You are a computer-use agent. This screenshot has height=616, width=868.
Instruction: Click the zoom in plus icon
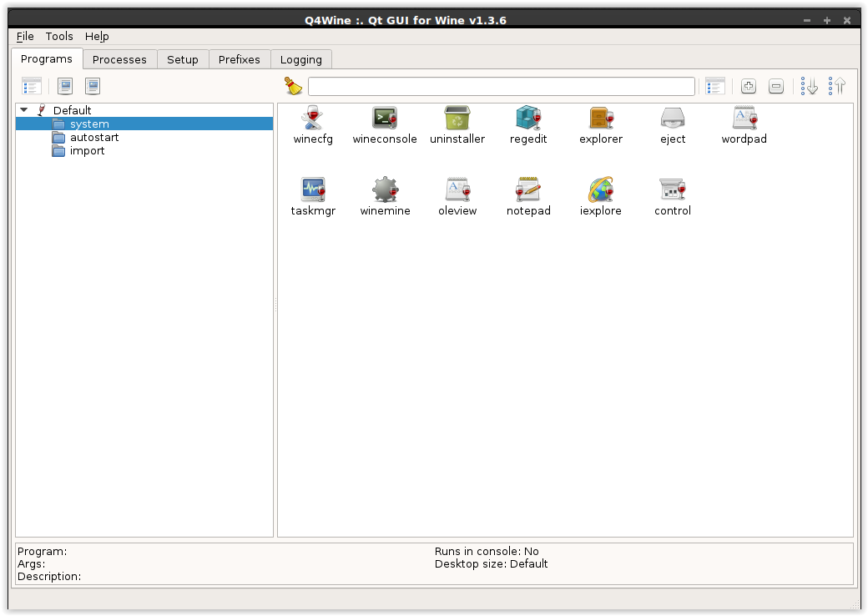(749, 86)
